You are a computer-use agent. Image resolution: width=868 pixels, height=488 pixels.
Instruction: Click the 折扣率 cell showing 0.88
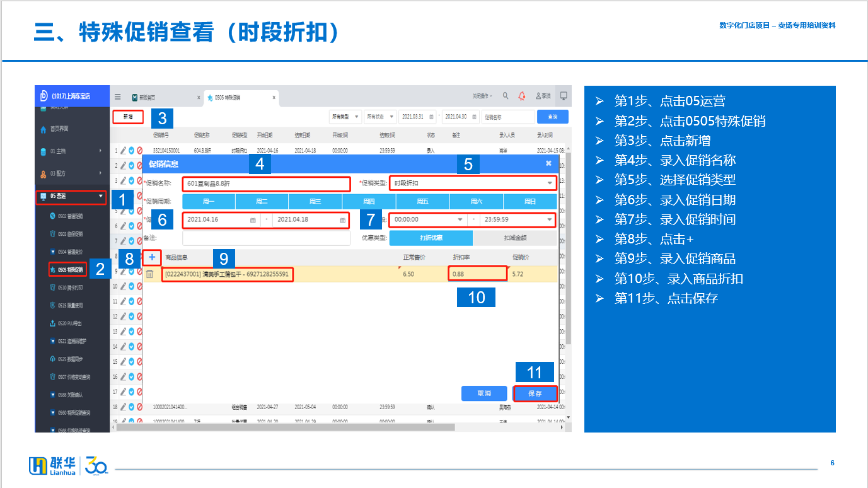click(x=478, y=274)
